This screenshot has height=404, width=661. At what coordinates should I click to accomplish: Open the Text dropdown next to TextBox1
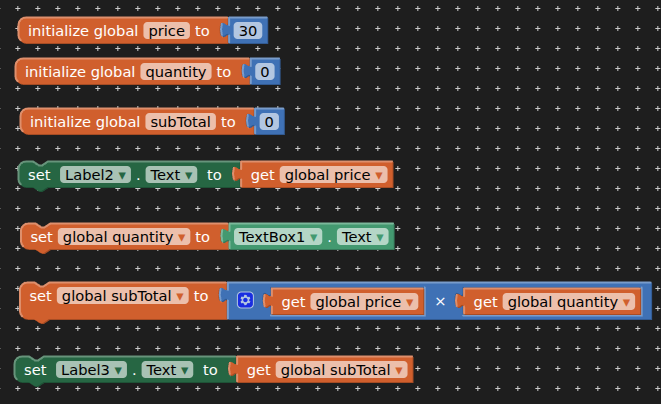(x=363, y=237)
